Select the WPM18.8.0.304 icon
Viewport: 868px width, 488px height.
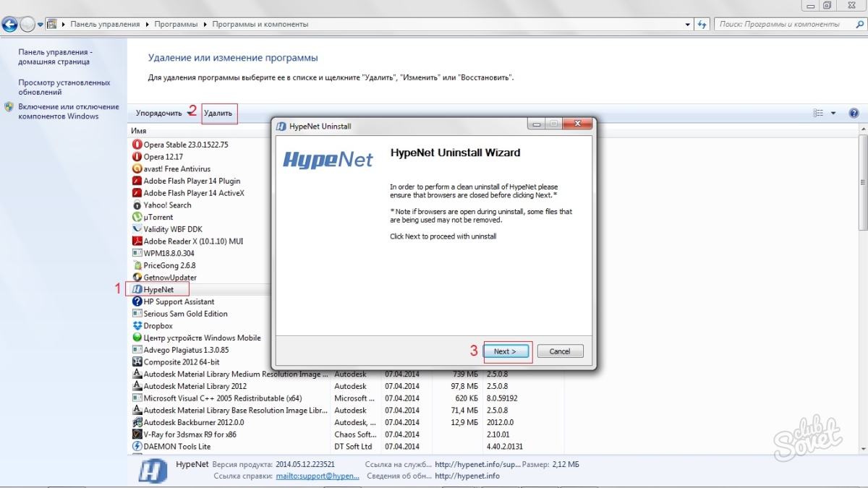(x=137, y=253)
